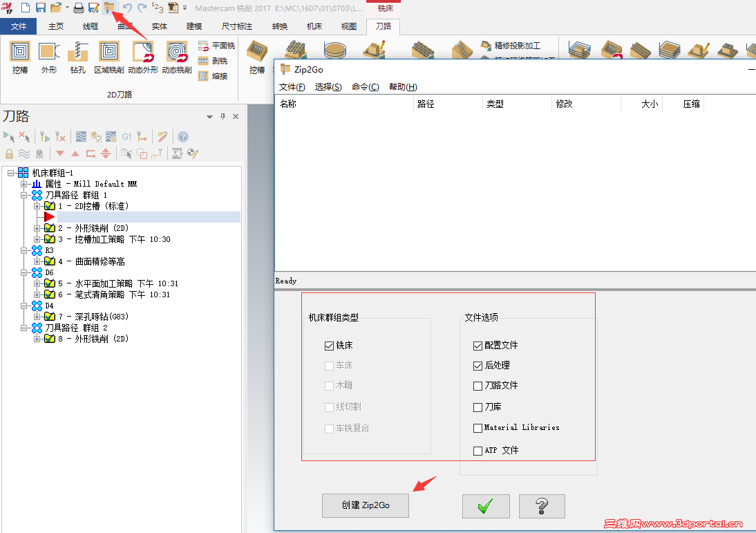Select the 动态外形 dynamic contour toolpath
This screenshot has width=756, height=533.
pos(143,57)
